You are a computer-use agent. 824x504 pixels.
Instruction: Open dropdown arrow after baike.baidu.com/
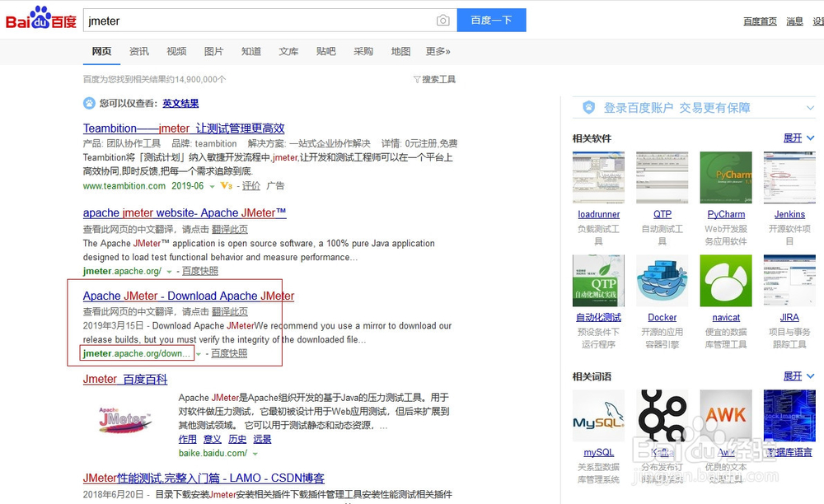coord(255,454)
